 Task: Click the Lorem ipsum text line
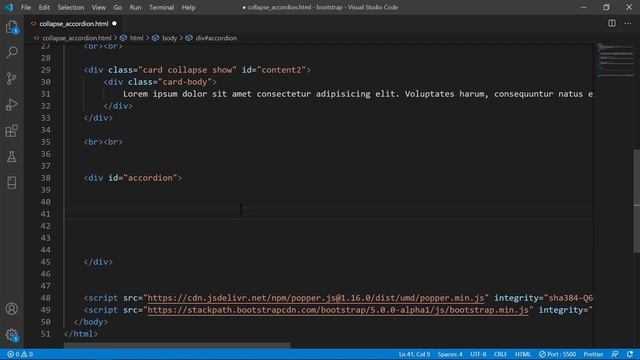pos(358,94)
